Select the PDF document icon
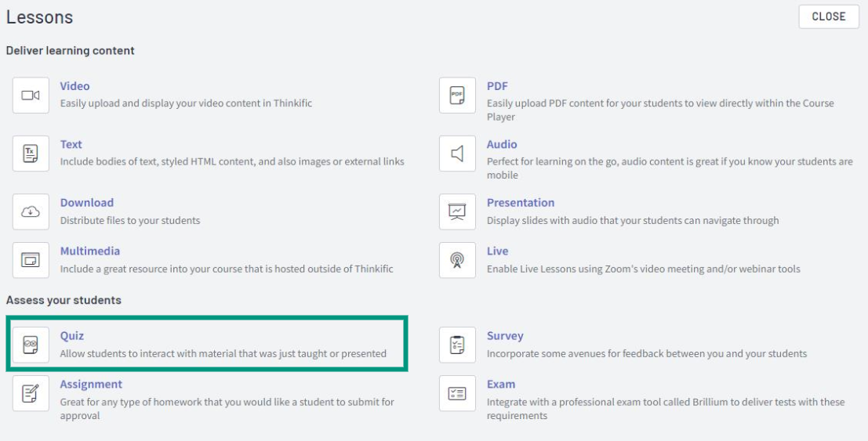The width and height of the screenshot is (868, 441). pyautogui.click(x=457, y=96)
